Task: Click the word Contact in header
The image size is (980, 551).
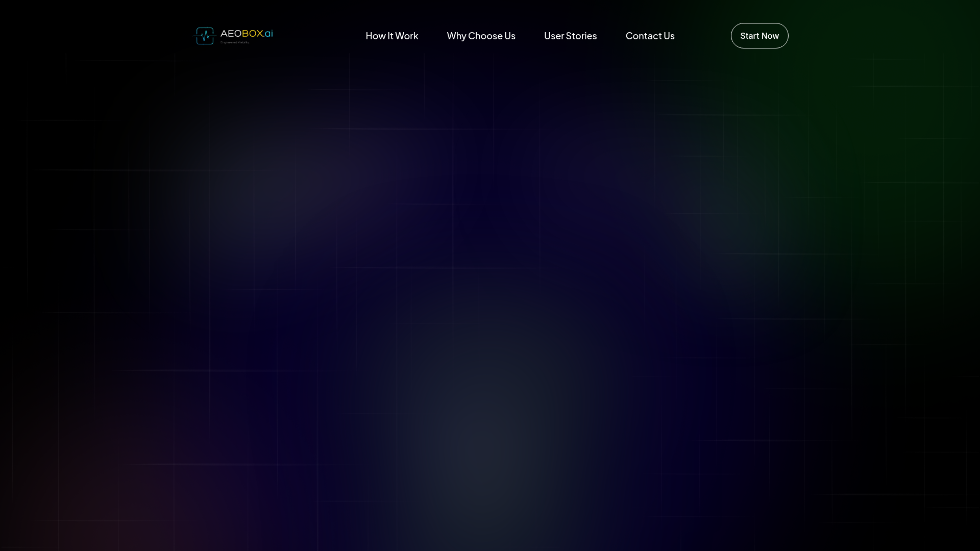Action: 643,36
